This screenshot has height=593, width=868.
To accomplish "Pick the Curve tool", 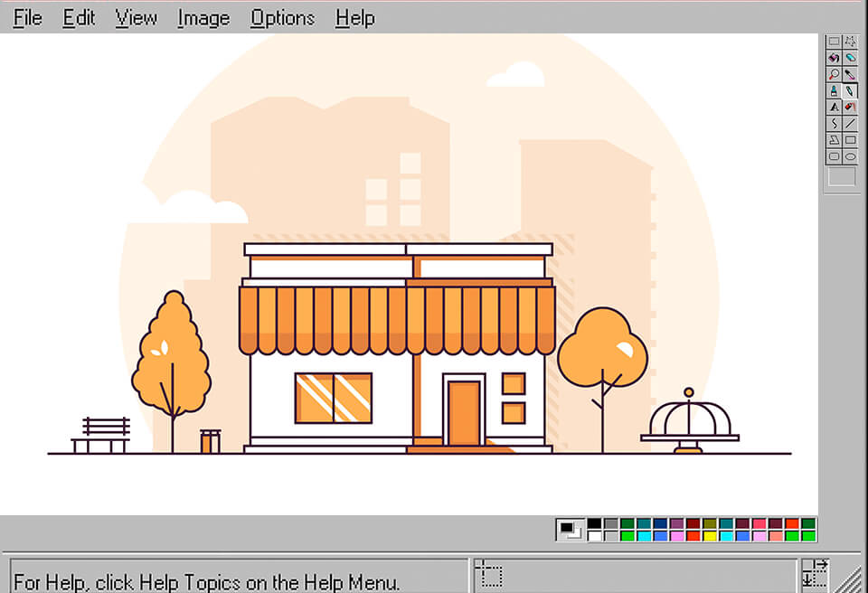I will coord(834,123).
